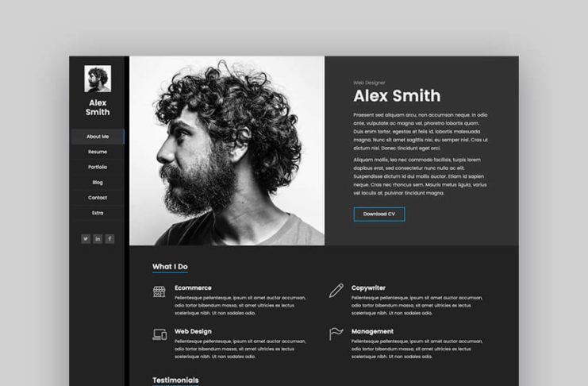The height and width of the screenshot is (386, 588).
Task: Click the Testimonials section heading
Action: coord(175,380)
